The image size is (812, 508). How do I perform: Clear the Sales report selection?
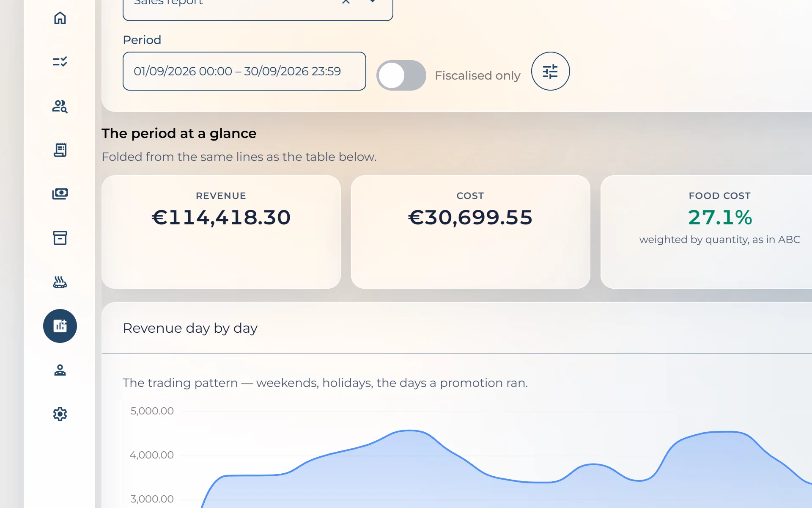coord(346,2)
